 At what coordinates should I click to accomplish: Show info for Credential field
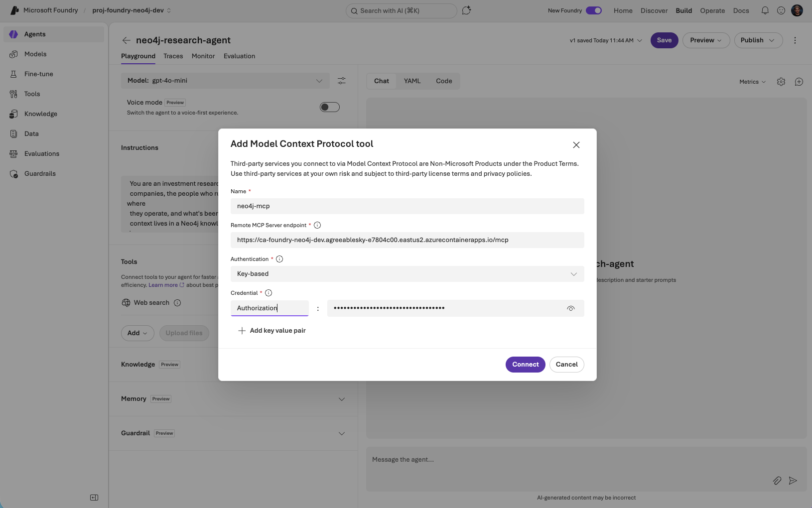[269, 293]
